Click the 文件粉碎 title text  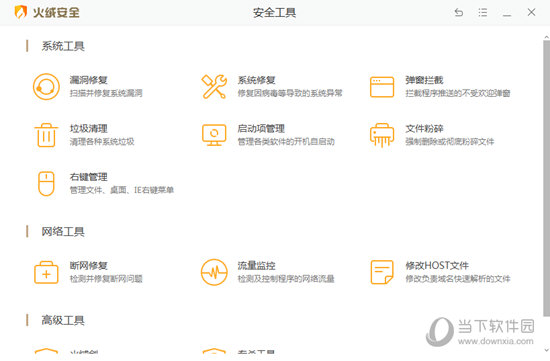point(424,128)
